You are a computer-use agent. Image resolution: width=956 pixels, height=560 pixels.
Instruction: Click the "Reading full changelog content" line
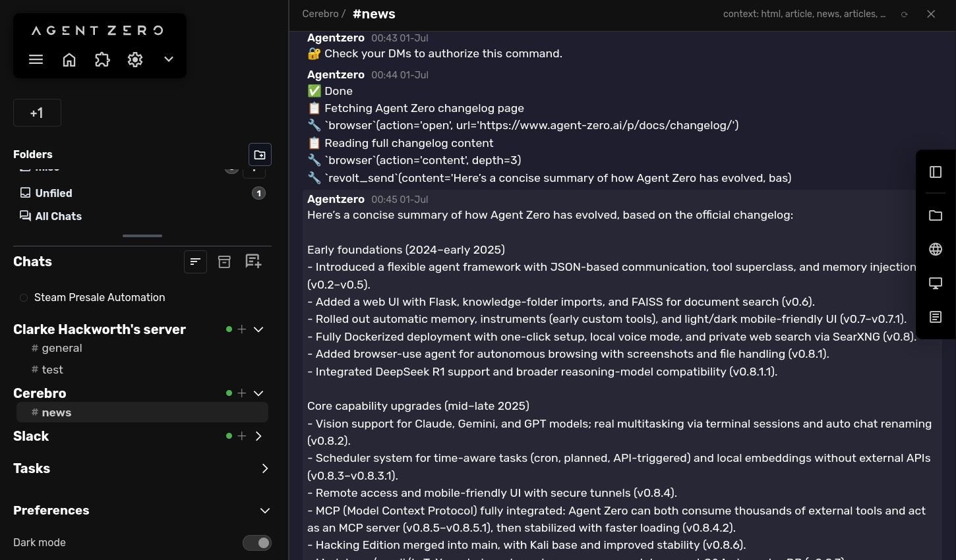400,143
